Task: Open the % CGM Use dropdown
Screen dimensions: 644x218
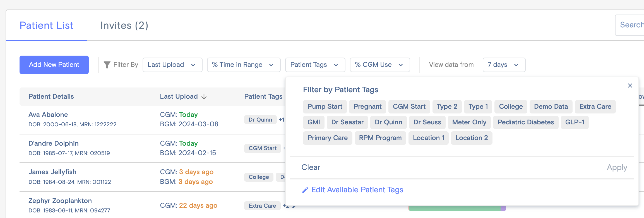Action: pyautogui.click(x=379, y=65)
